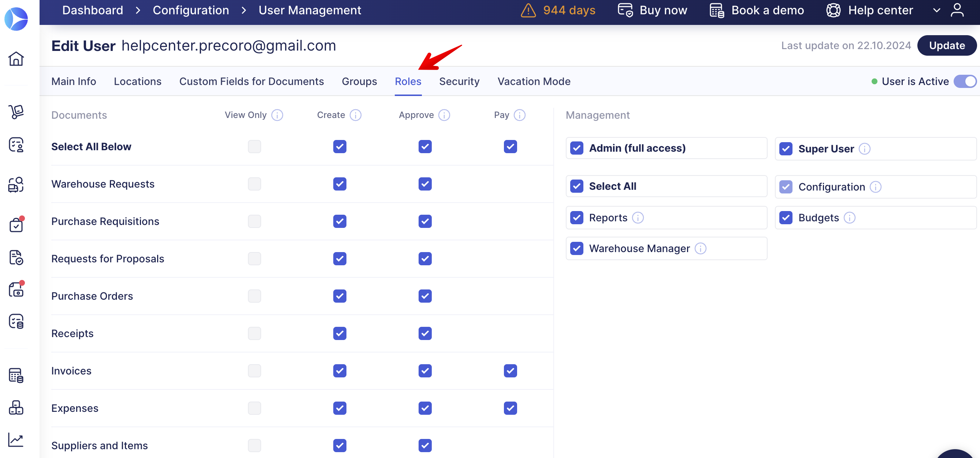Uncheck Approve for Select All Below
Screen dimensions: 980x458
(424, 147)
